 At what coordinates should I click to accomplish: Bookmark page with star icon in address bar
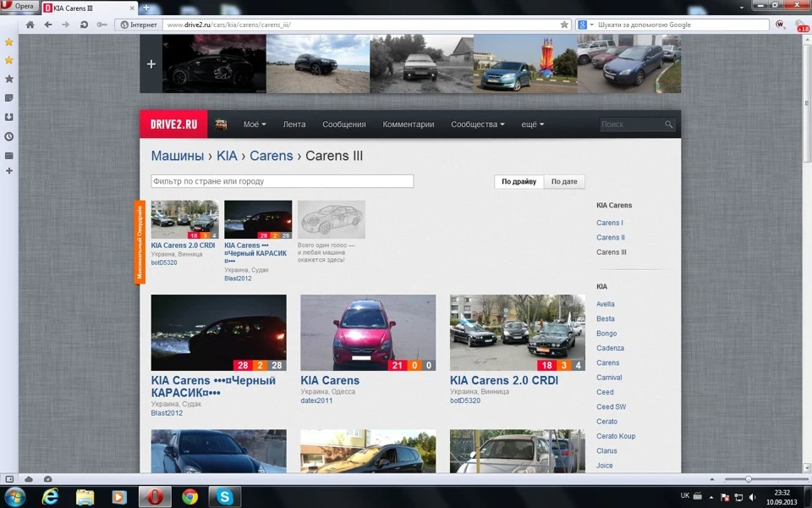[x=564, y=25]
